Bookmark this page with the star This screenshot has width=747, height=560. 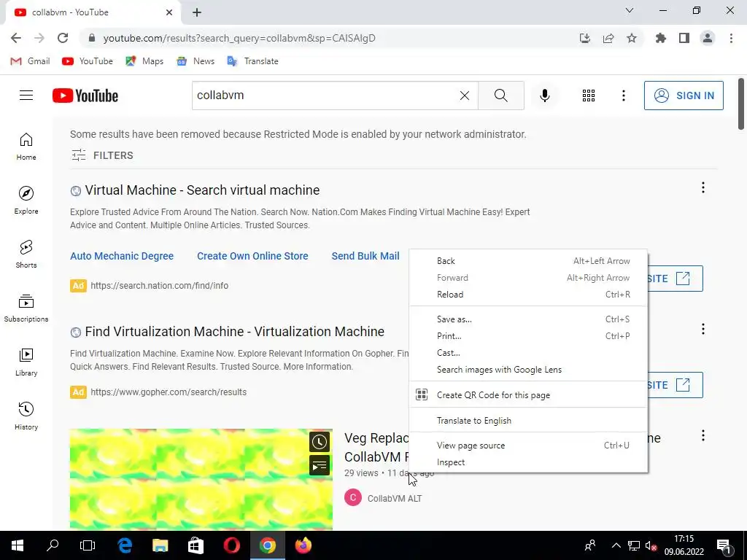click(x=632, y=38)
